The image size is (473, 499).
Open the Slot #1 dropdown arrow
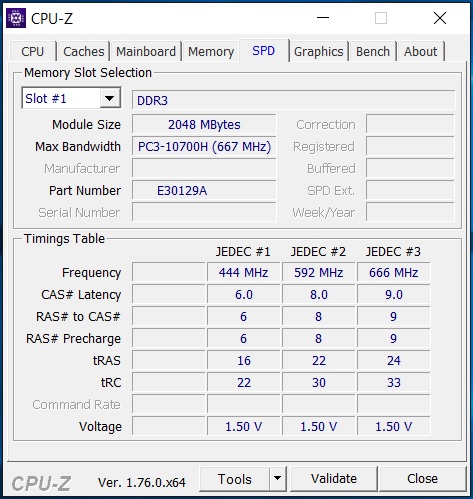[110, 98]
